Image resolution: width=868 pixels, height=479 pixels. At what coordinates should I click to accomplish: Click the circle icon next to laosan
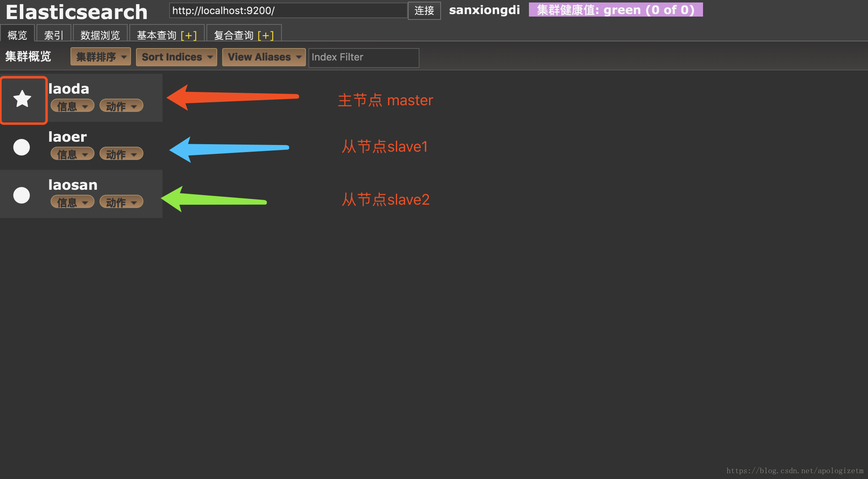click(22, 195)
